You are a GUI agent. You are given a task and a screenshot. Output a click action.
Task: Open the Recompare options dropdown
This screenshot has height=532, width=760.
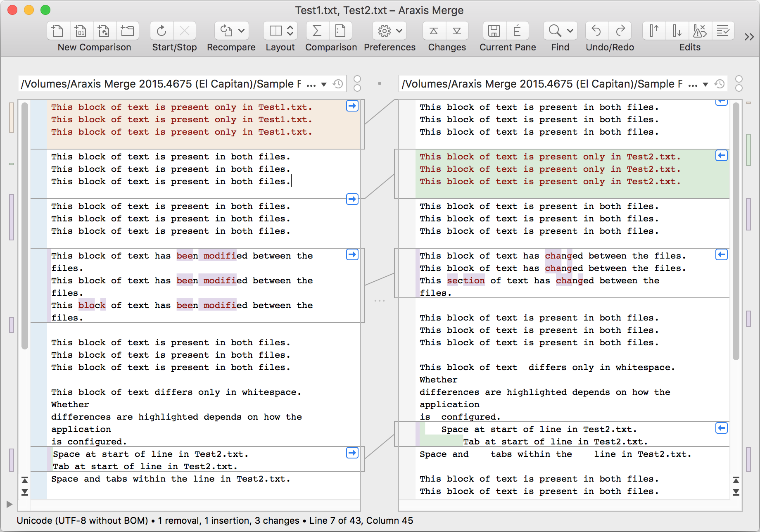coord(241,31)
